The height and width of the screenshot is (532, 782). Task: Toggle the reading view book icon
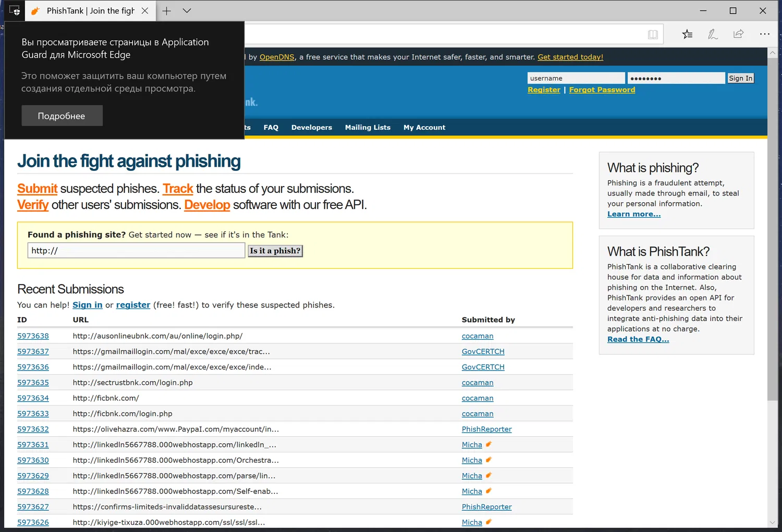(x=653, y=34)
